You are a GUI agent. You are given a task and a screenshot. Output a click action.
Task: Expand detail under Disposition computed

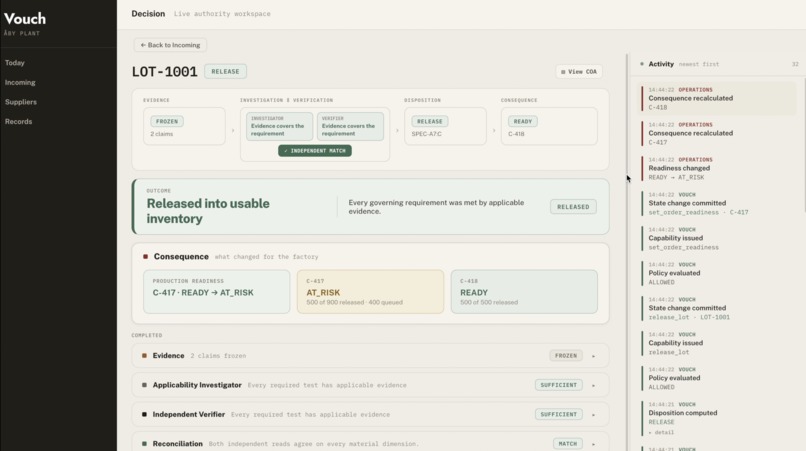(661, 432)
